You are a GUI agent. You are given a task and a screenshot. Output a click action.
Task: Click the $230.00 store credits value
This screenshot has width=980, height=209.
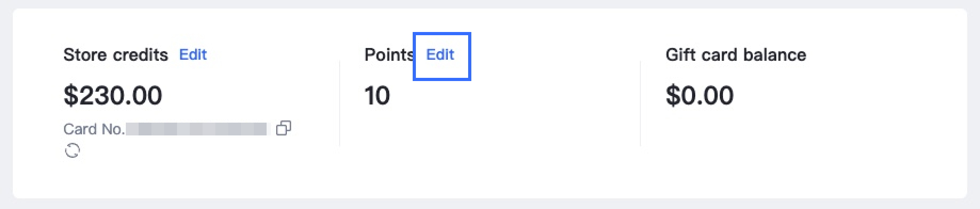point(113,95)
